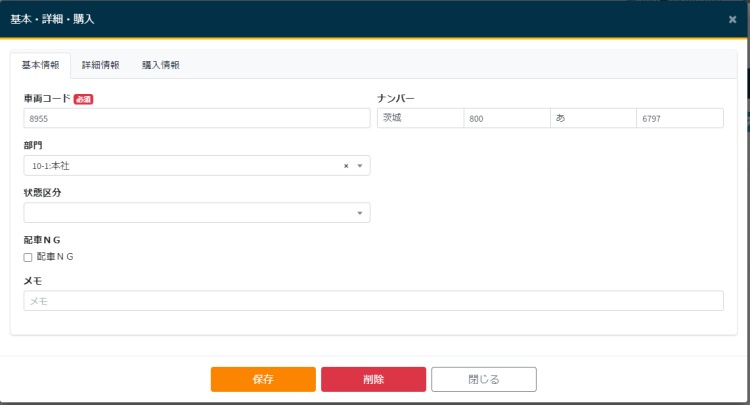
Task: Go to the 購入情報 tab
Action: [160, 65]
